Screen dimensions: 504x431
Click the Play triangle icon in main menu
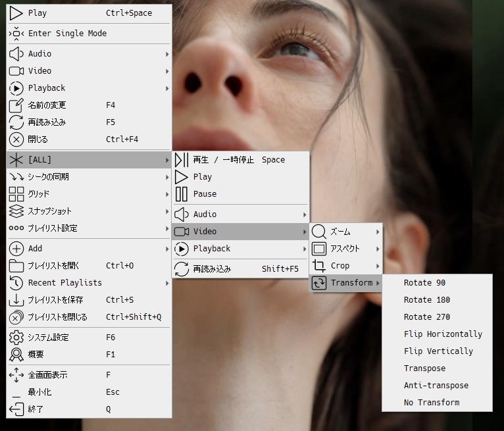[16, 13]
